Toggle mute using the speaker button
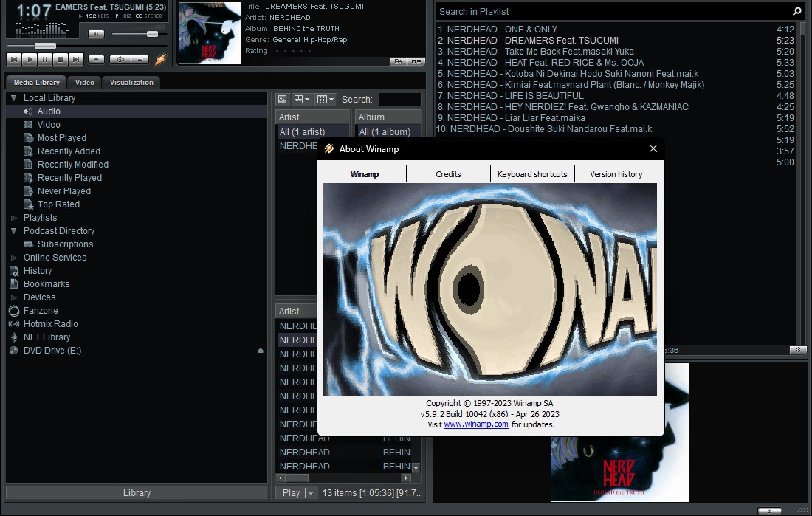The width and height of the screenshot is (812, 516). point(96,34)
